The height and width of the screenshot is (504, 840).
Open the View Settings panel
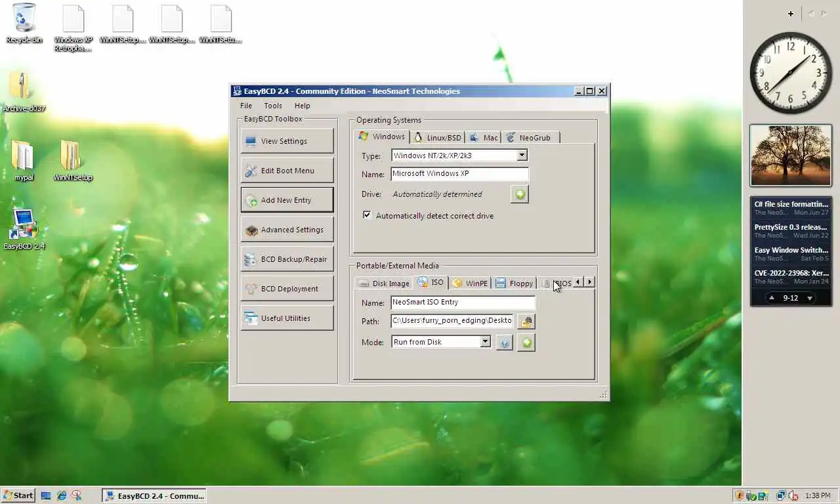287,141
